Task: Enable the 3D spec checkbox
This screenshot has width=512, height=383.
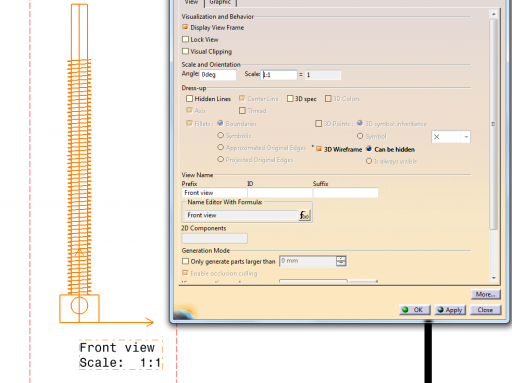Action: click(290, 99)
